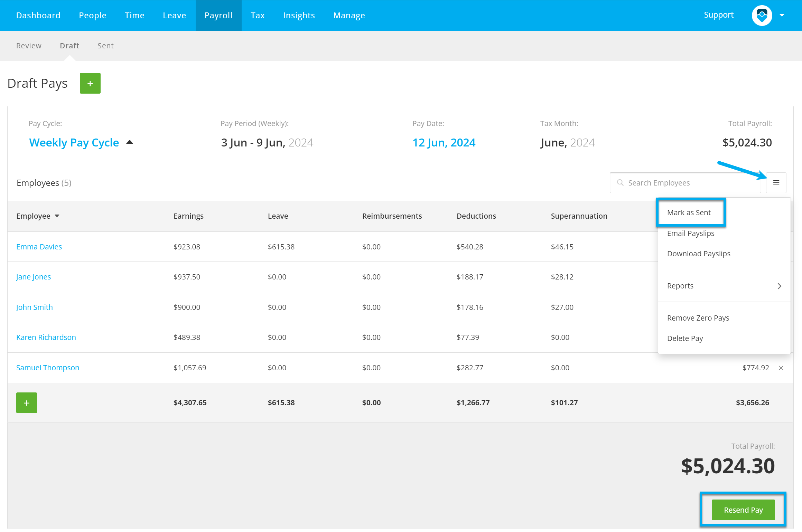Screen dimensions: 802x532
Task: Click the green plus button below employee rows
Action: 27,403
